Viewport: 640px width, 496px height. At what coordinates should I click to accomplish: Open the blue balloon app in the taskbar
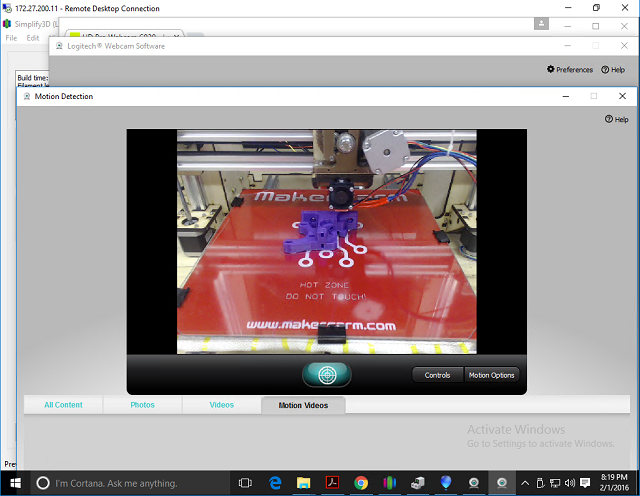[446, 483]
